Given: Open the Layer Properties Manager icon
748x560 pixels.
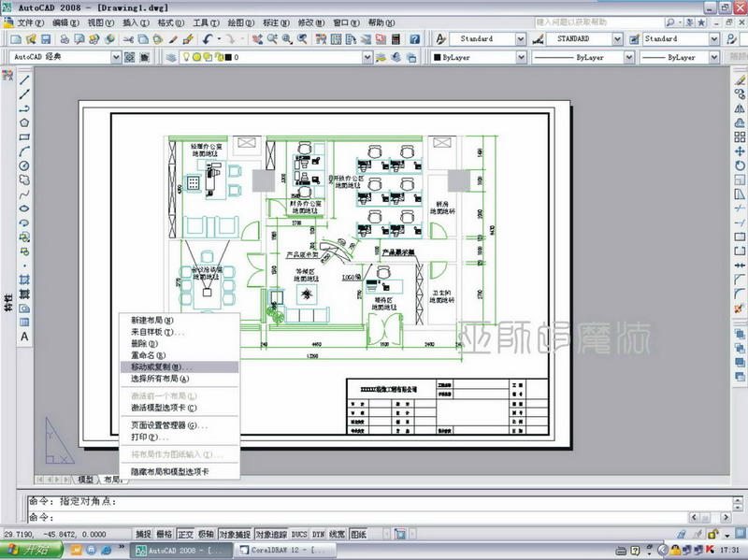Looking at the screenshot, I should pos(171,57).
